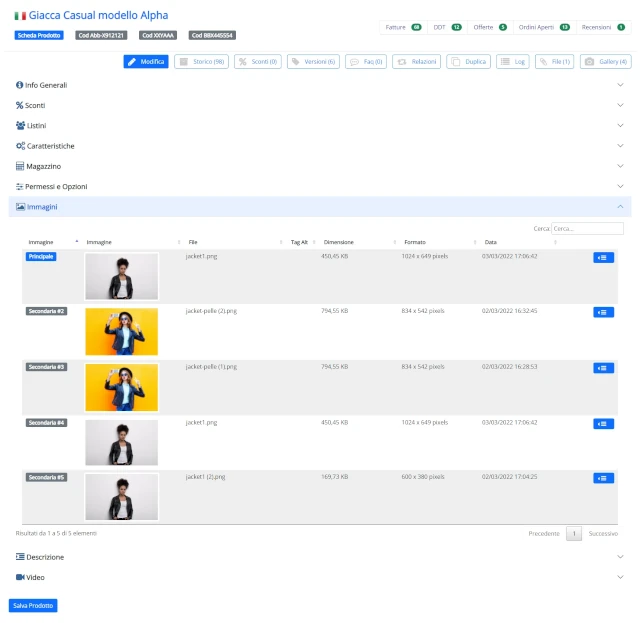
Task: Expand the Video section chevron
Action: coord(620,577)
